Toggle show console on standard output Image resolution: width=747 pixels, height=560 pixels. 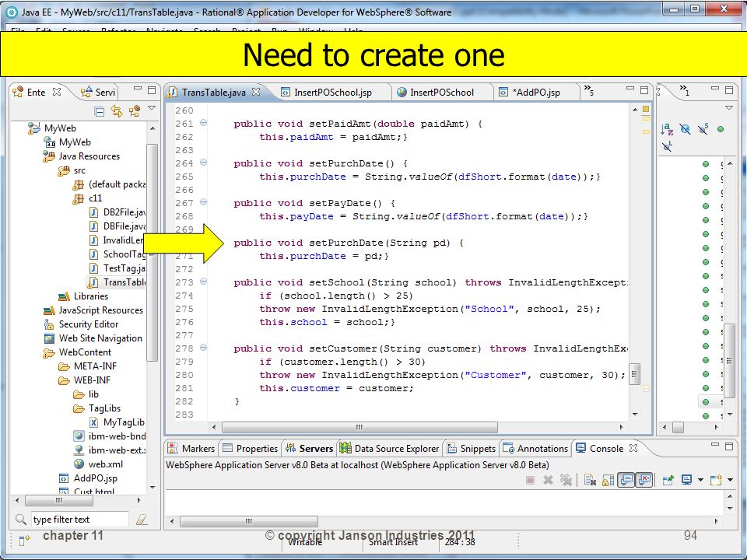(x=626, y=480)
